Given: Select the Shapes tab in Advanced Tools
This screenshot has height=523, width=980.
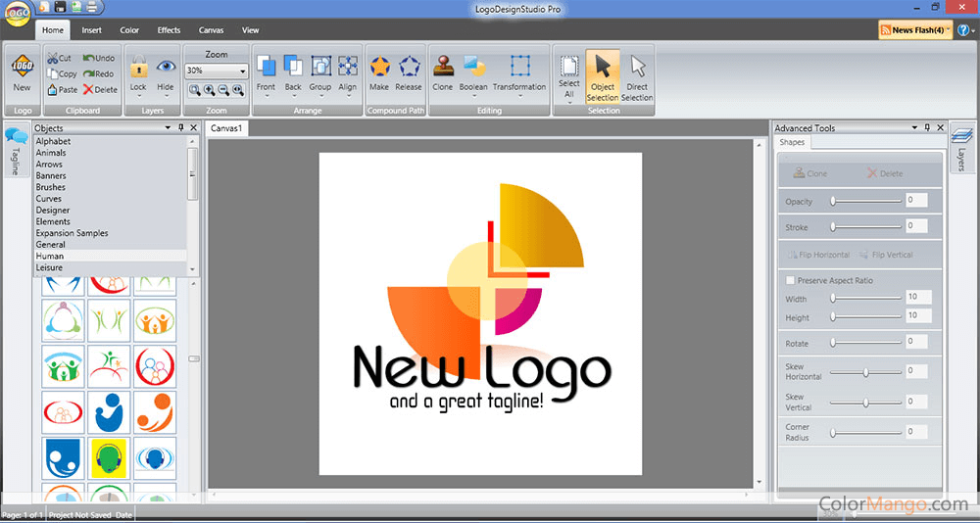Looking at the screenshot, I should point(792,142).
